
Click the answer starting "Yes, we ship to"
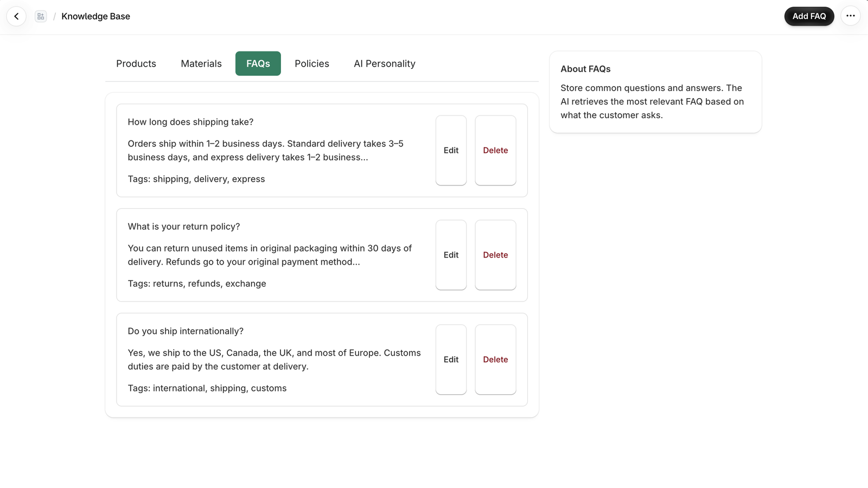point(274,359)
